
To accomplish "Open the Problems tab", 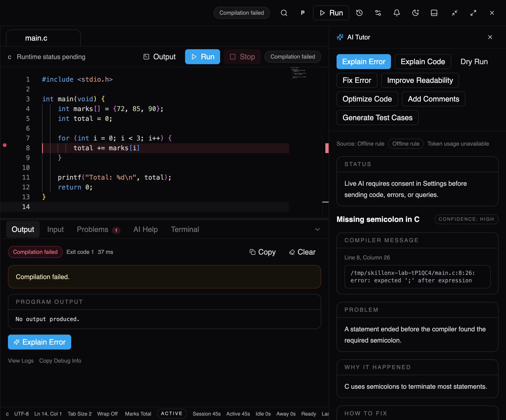I will [98, 229].
